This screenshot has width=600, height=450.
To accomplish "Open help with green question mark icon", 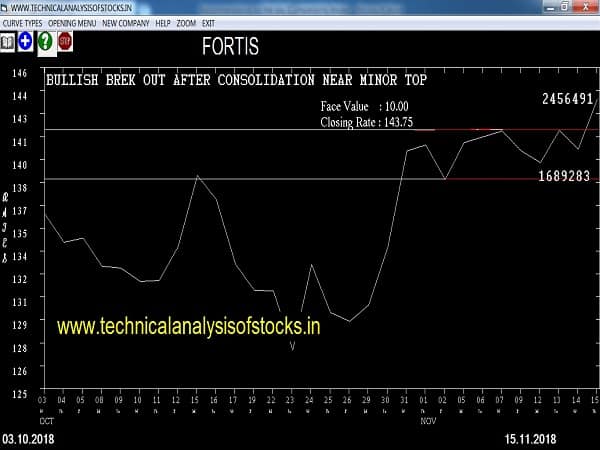I will tap(45, 42).
